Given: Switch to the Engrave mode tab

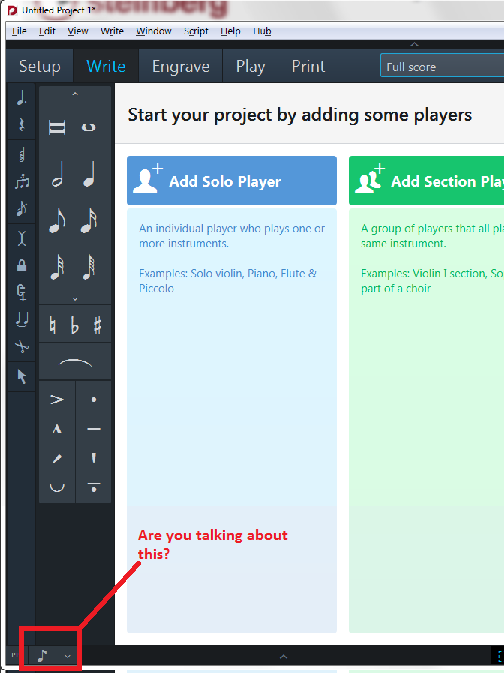Looking at the screenshot, I should coord(181,67).
